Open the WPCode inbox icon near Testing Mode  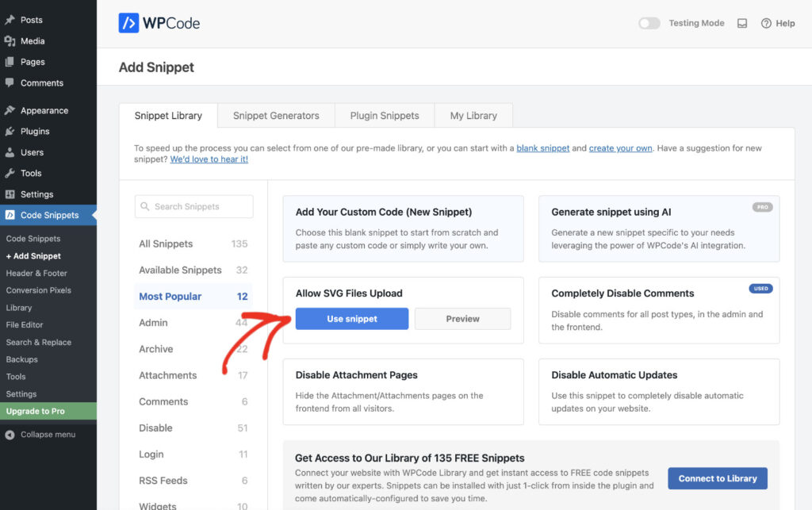742,23
